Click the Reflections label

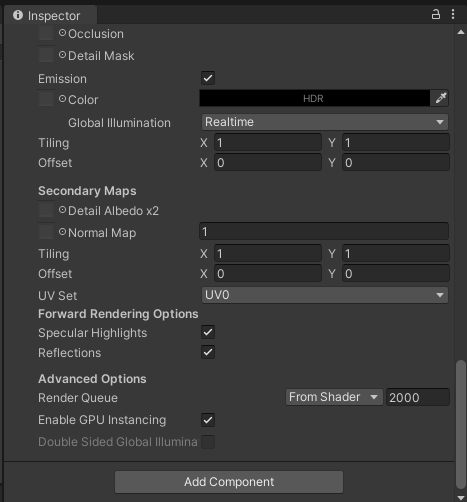click(x=69, y=353)
